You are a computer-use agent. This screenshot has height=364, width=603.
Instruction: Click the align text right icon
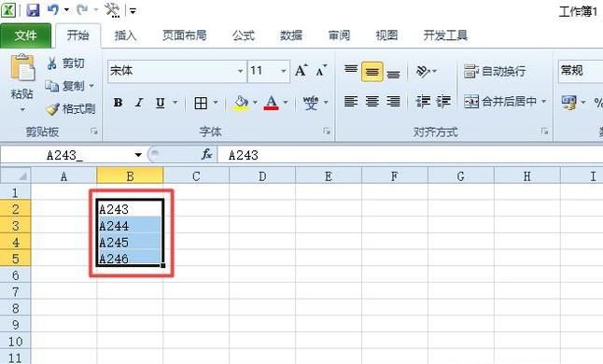tap(393, 102)
